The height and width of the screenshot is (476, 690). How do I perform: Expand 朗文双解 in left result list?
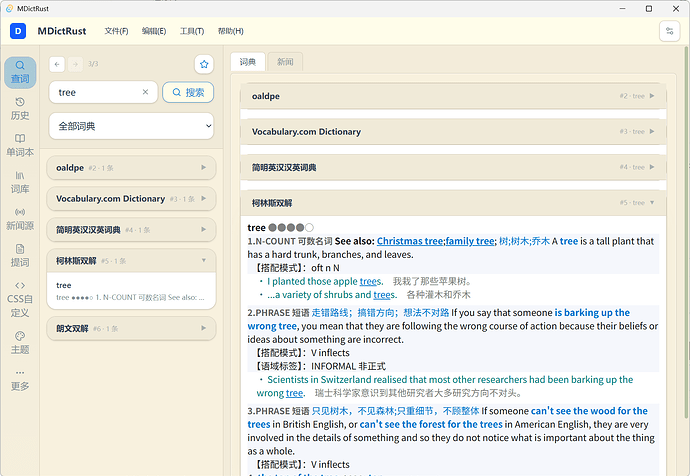pos(131,328)
